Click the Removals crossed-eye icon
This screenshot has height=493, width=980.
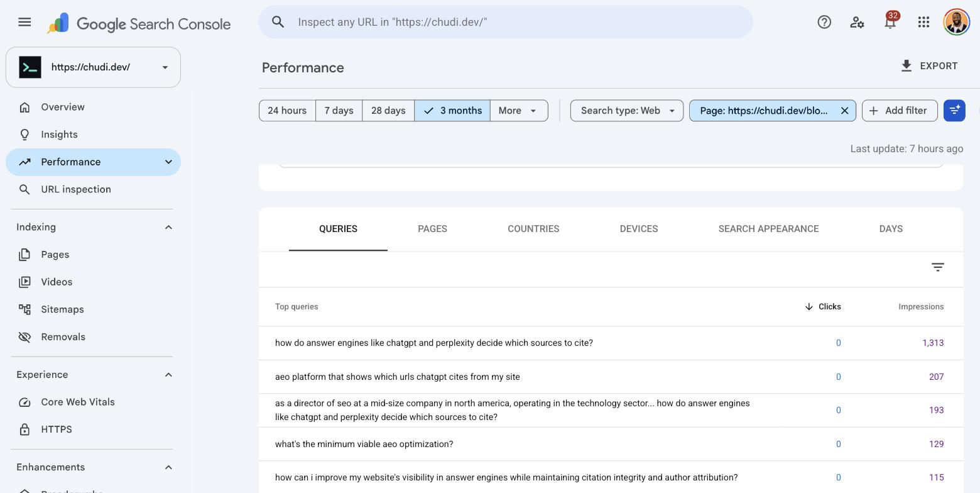[x=24, y=337]
